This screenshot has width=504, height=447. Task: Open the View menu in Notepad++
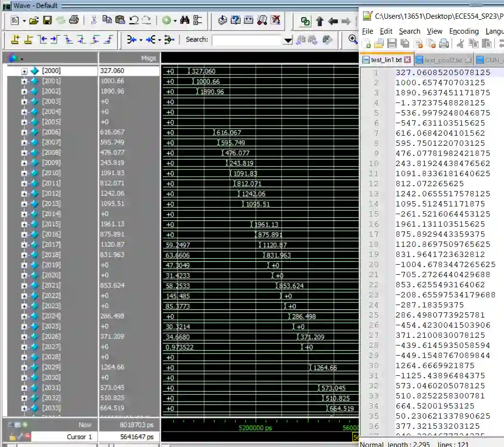click(434, 31)
